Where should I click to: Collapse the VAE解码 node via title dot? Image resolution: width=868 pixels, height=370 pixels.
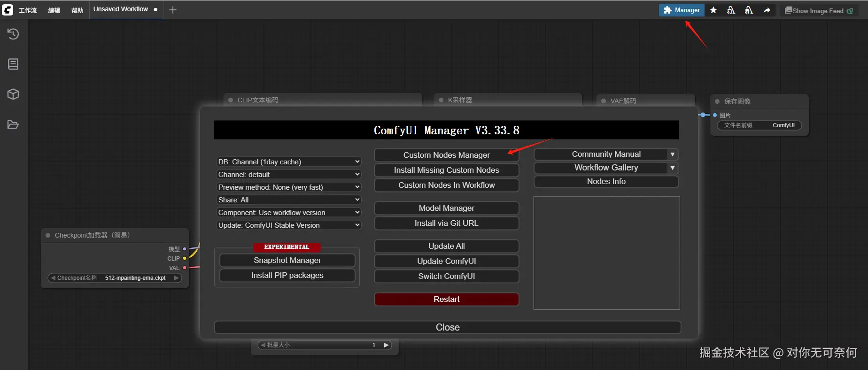click(604, 101)
